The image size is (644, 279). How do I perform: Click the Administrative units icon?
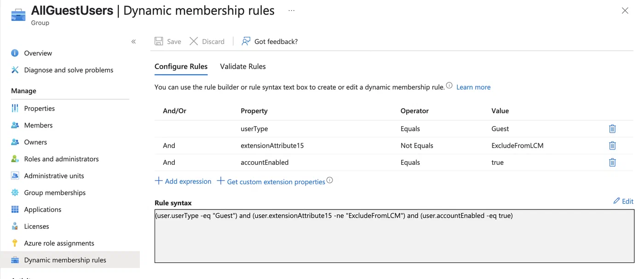click(x=15, y=176)
